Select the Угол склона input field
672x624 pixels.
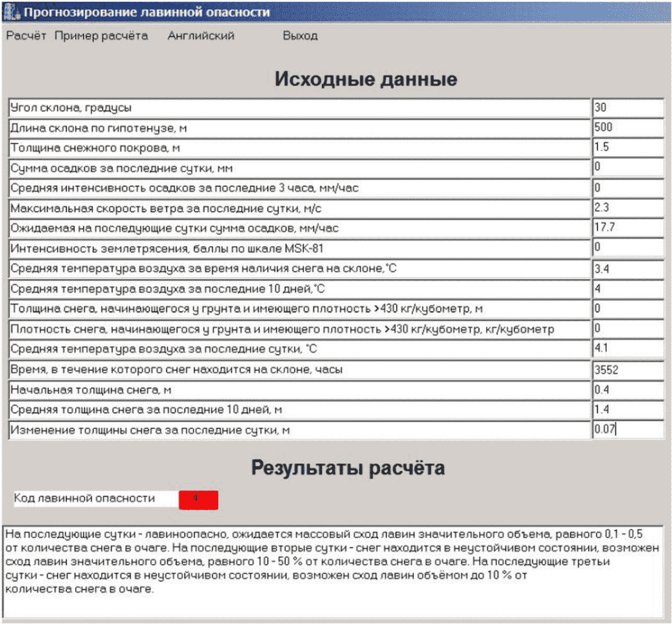click(627, 108)
